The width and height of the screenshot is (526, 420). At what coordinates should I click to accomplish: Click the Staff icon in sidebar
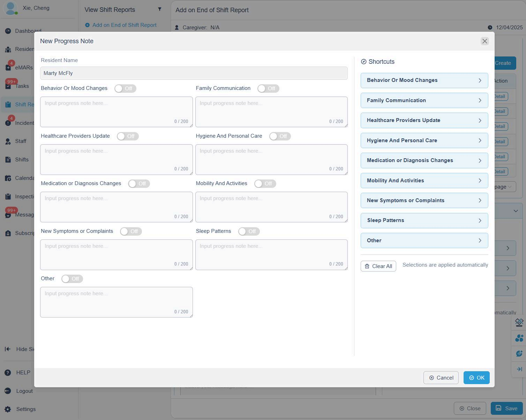point(8,141)
